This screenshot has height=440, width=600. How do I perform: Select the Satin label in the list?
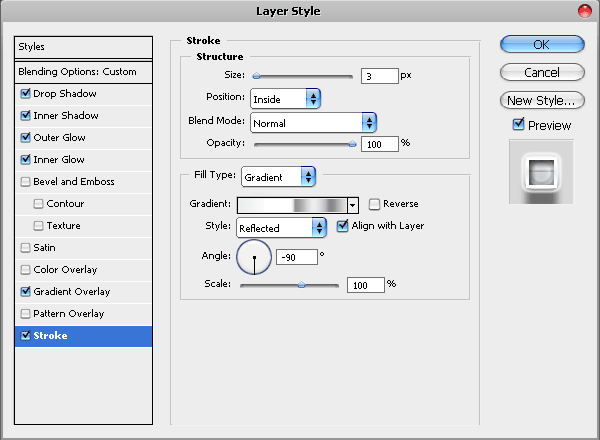(x=44, y=248)
